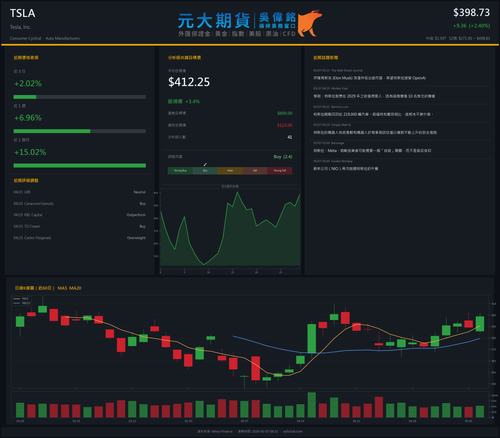Click the Neutral rating for UBS

[x=140, y=192]
